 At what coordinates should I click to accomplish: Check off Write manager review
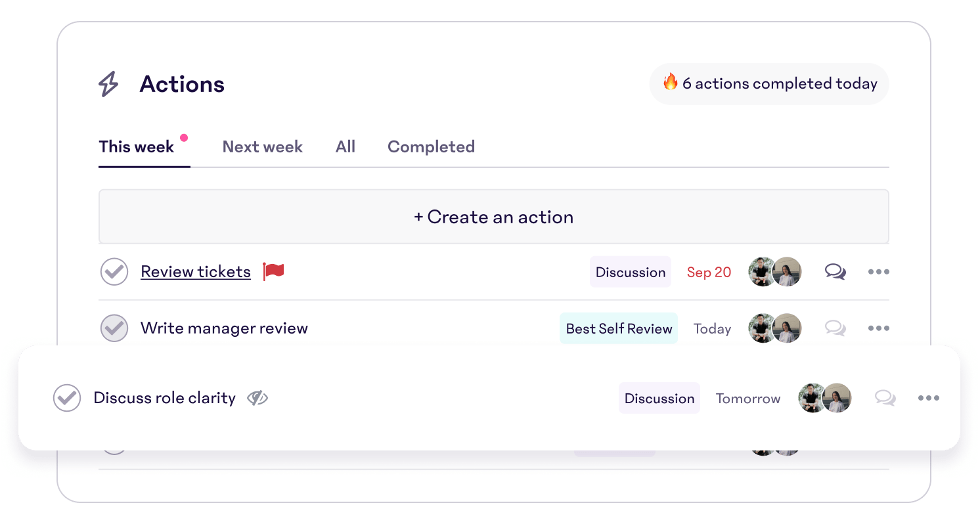click(114, 328)
